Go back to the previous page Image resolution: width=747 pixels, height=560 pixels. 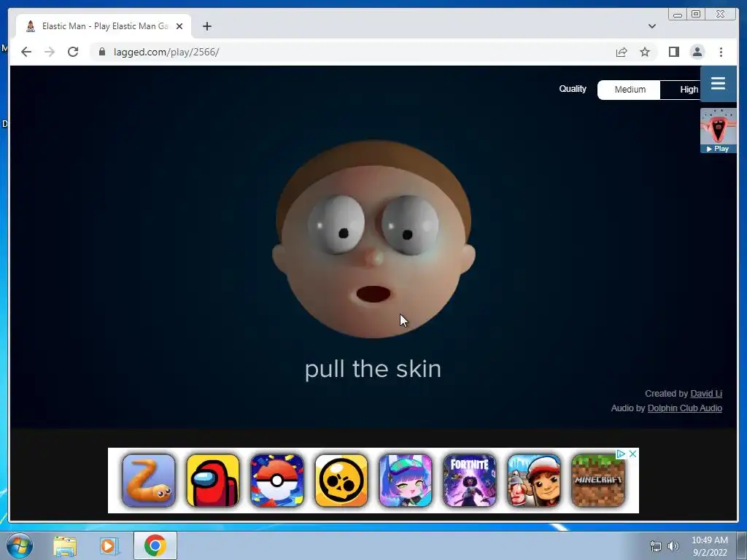26,52
